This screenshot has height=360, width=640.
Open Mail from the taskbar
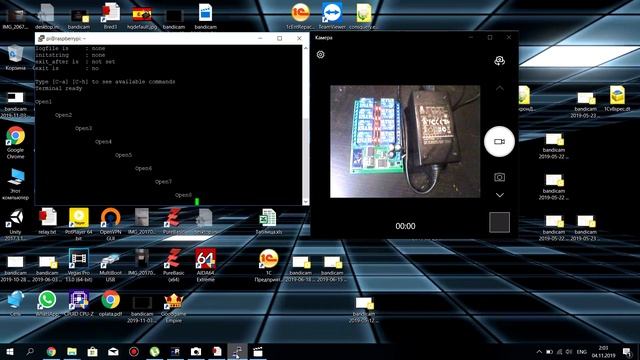(x=113, y=351)
